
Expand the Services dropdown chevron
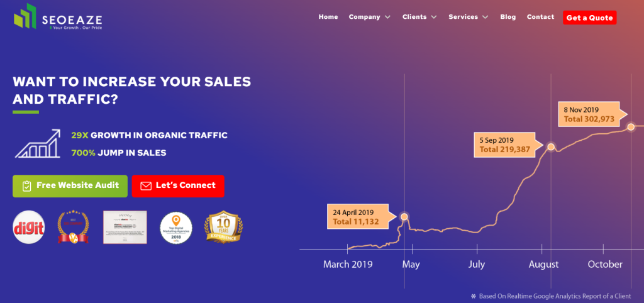point(486,17)
